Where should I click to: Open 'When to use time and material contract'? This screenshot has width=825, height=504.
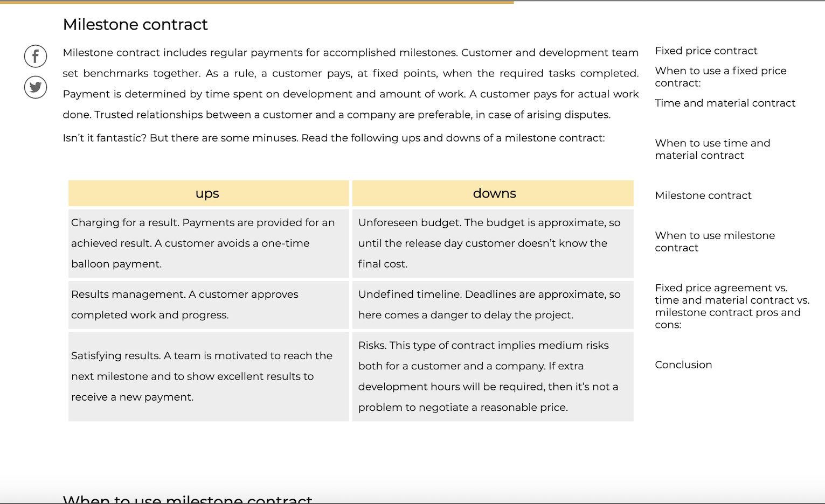pos(712,149)
